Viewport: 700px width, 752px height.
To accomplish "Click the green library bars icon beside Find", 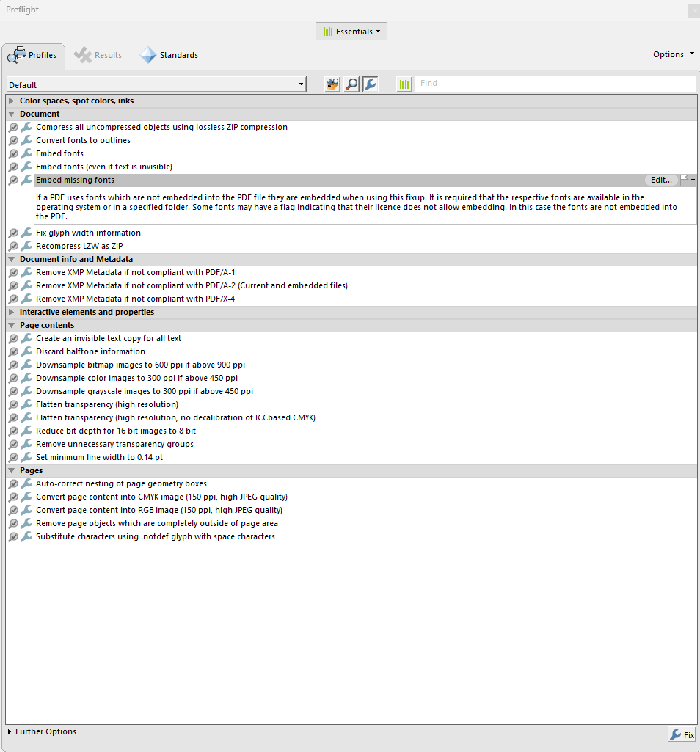I will 404,84.
